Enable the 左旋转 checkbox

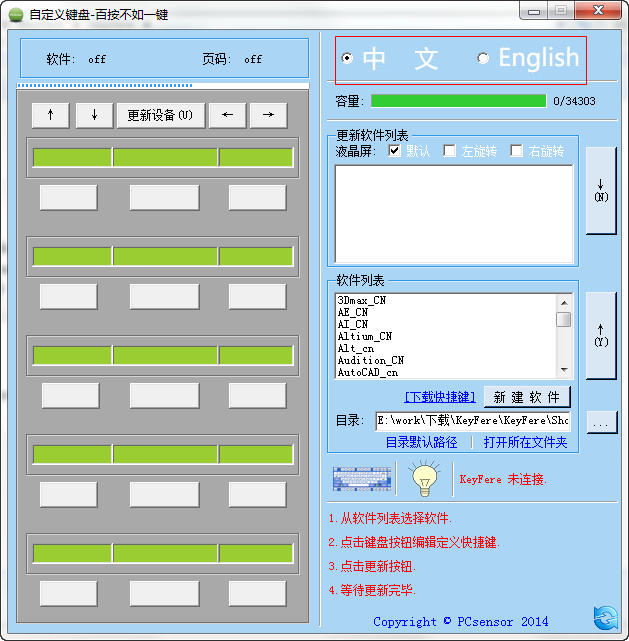[x=449, y=150]
